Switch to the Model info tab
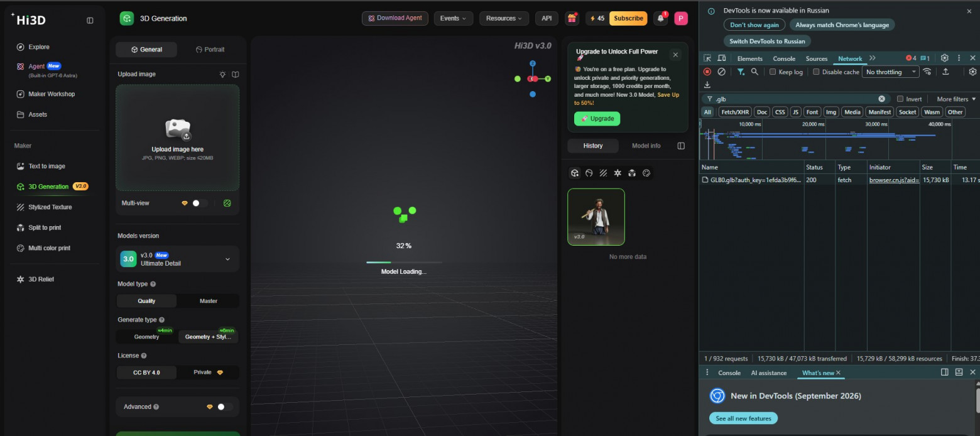The width and height of the screenshot is (980, 436). click(646, 146)
